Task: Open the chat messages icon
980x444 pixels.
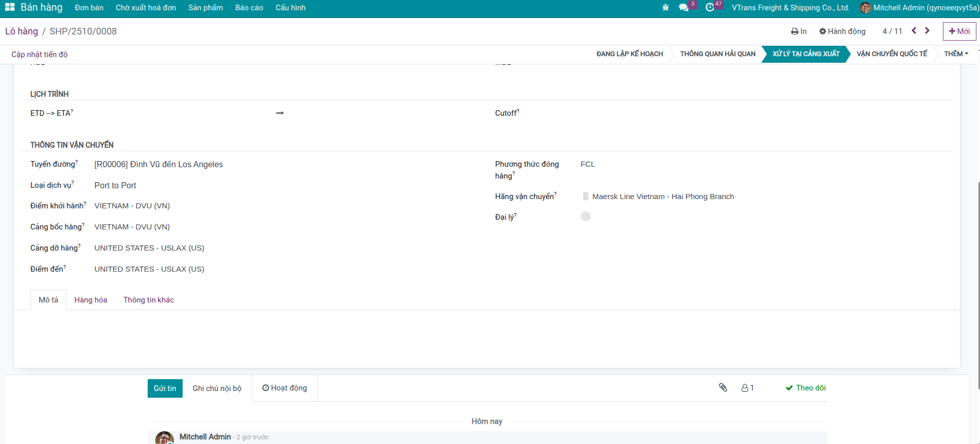Action: pyautogui.click(x=684, y=8)
